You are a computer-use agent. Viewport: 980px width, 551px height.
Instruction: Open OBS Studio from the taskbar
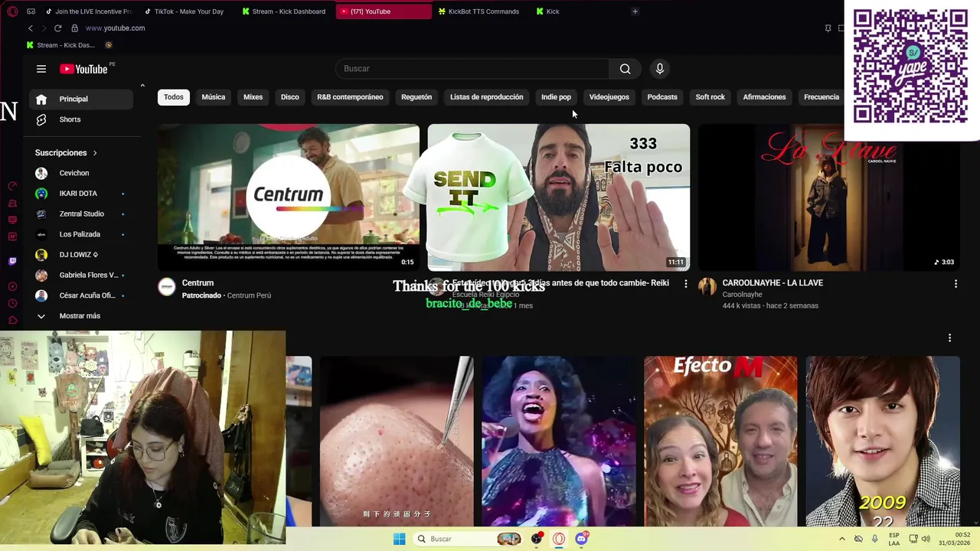537,539
